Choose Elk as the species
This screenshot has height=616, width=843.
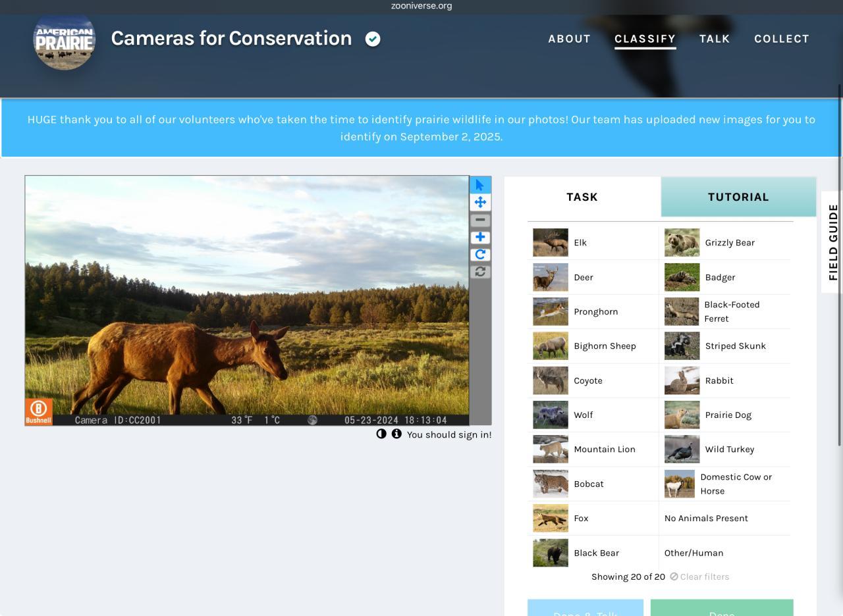[593, 243]
